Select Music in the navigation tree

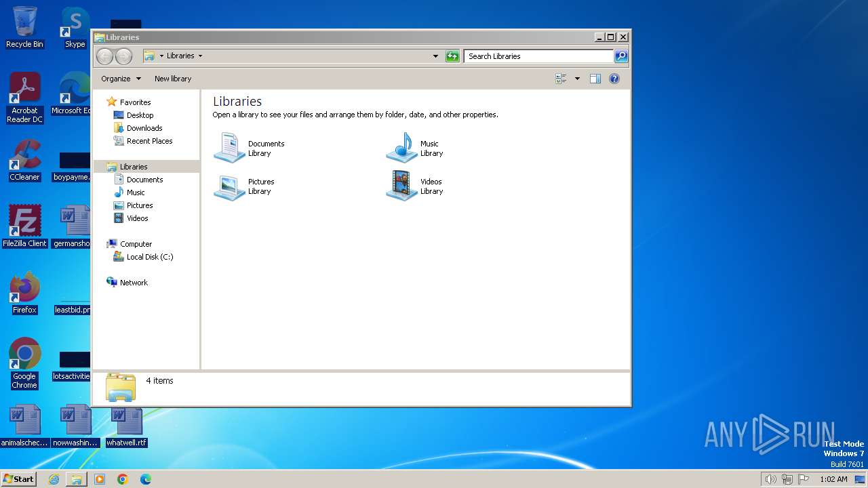coord(136,192)
